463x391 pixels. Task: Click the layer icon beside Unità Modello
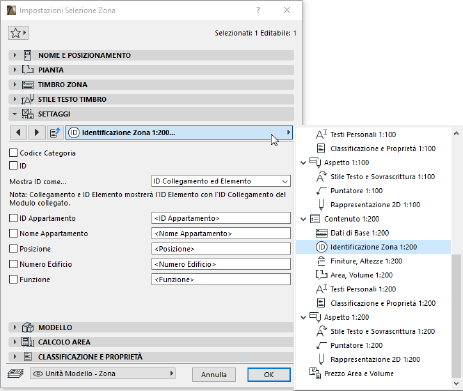click(15, 373)
